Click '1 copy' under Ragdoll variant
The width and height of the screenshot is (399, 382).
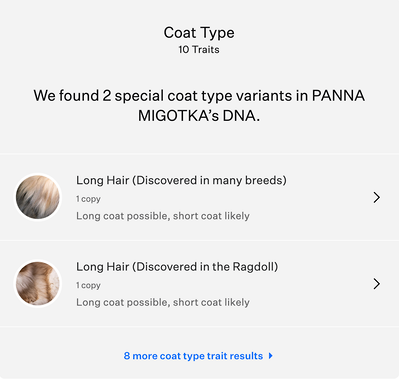(88, 285)
